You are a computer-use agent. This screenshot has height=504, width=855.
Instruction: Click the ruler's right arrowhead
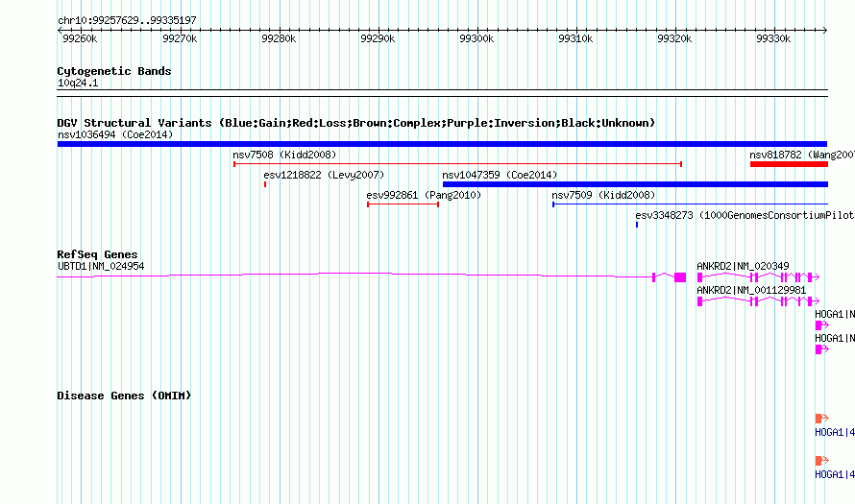[x=825, y=31]
